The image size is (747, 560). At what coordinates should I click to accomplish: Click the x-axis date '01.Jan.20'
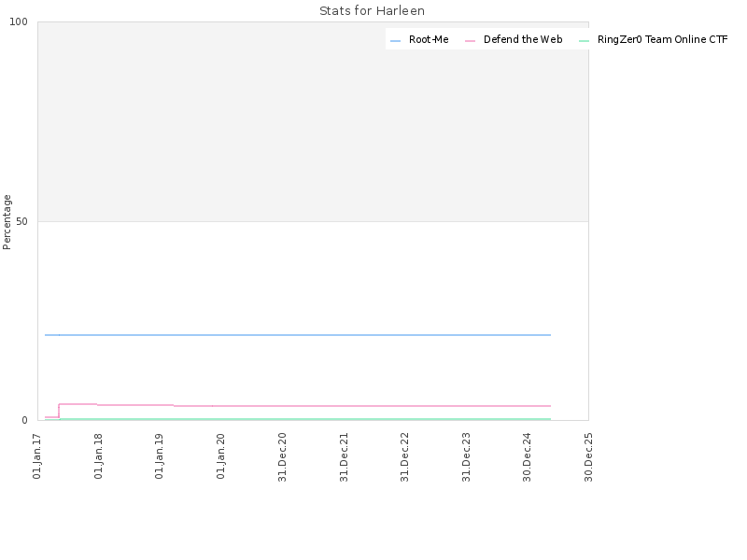pyautogui.click(x=221, y=456)
